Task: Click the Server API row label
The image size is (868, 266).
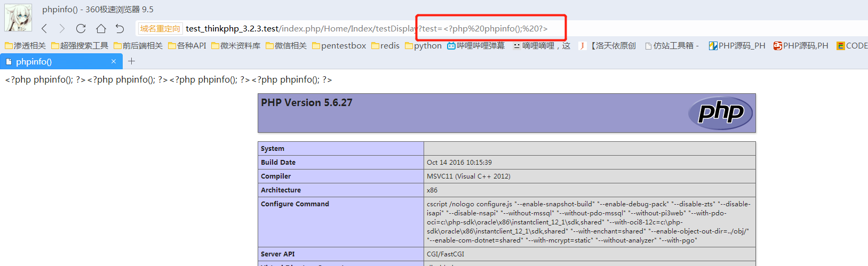Action: click(x=278, y=254)
